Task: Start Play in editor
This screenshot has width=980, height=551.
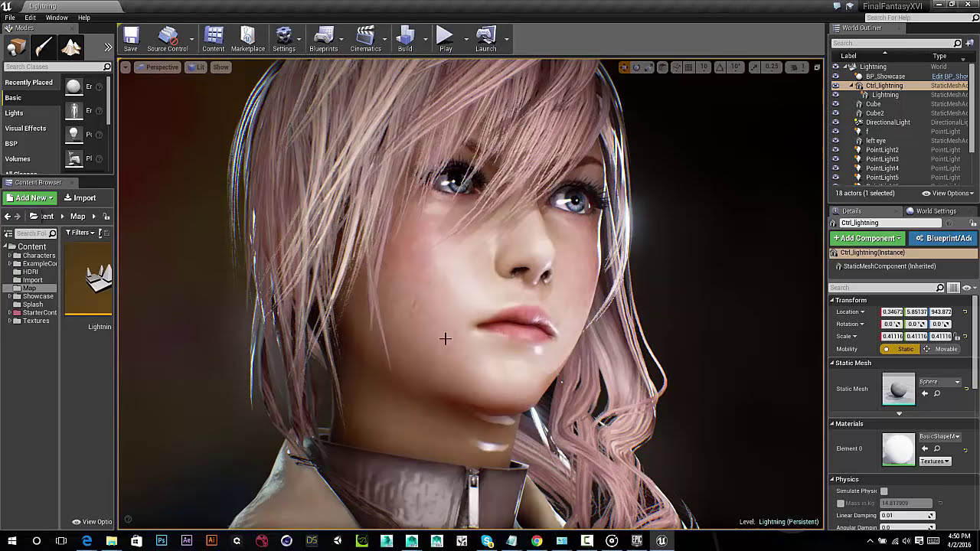Action: coord(446,39)
